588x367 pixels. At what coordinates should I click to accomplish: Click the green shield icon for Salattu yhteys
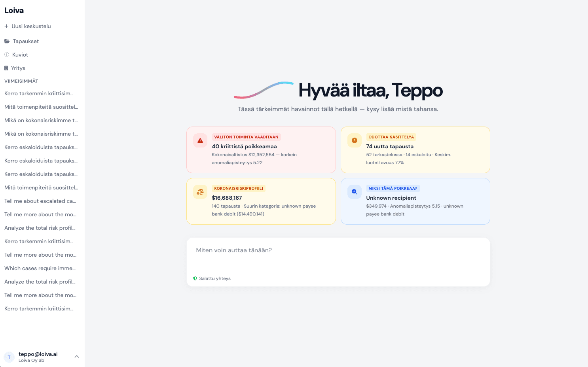coord(195,278)
